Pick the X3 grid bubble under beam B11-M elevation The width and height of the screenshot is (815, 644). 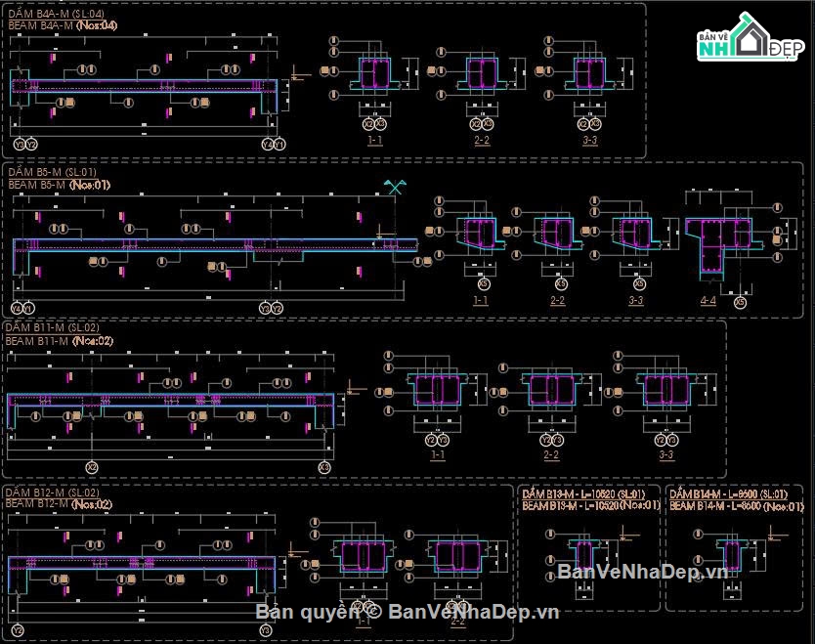tap(323, 467)
